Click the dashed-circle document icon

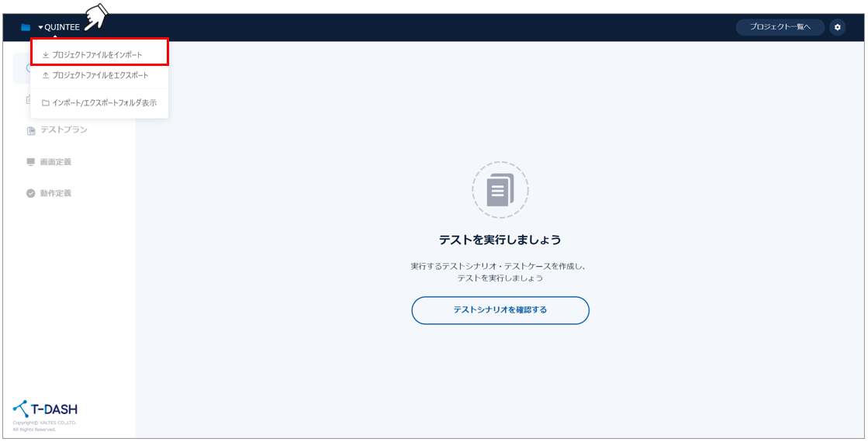[x=500, y=190]
